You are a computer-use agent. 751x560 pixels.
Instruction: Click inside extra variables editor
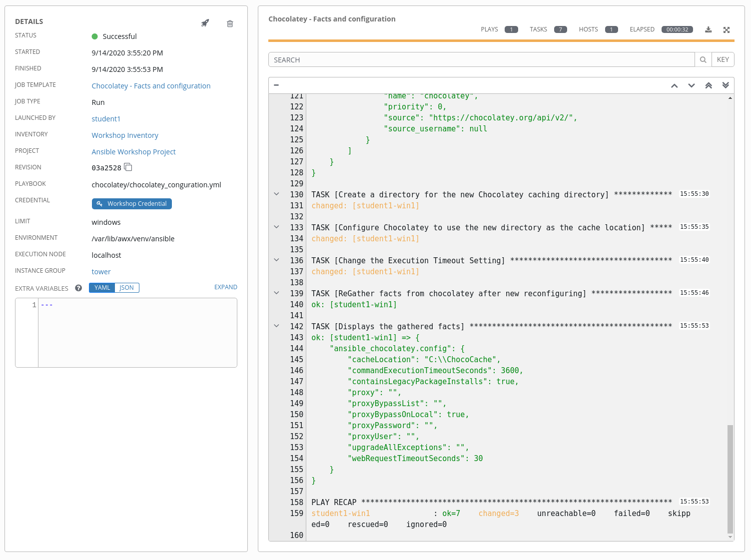[137, 333]
